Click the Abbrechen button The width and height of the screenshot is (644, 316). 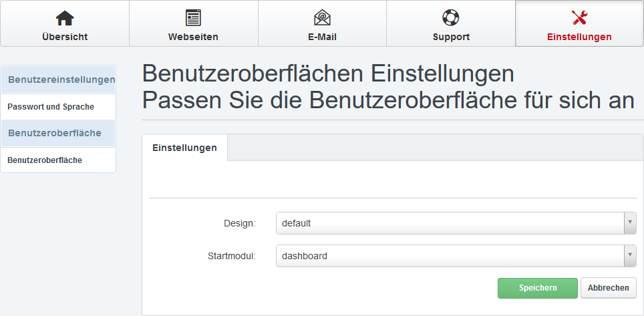tap(608, 288)
